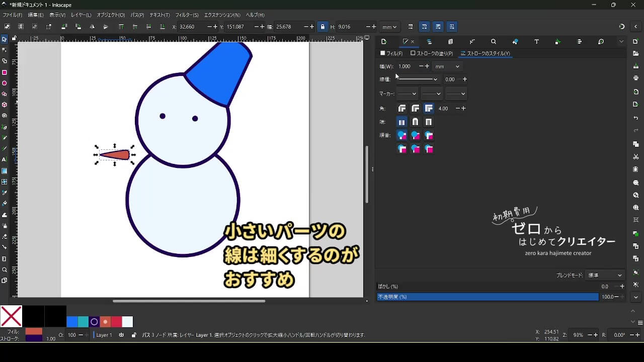Switch to the フィル(F) tab
Screen dimensions: 644x362
[391, 53]
